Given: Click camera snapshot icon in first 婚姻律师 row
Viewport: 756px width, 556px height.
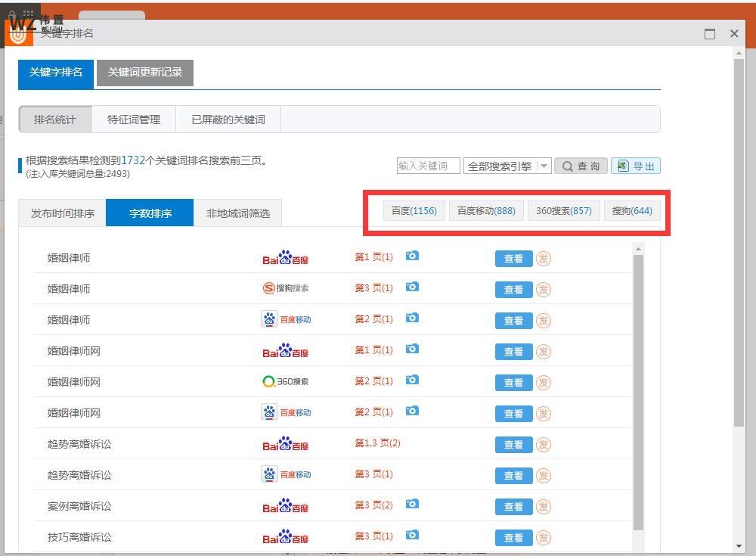Looking at the screenshot, I should pyautogui.click(x=412, y=256).
